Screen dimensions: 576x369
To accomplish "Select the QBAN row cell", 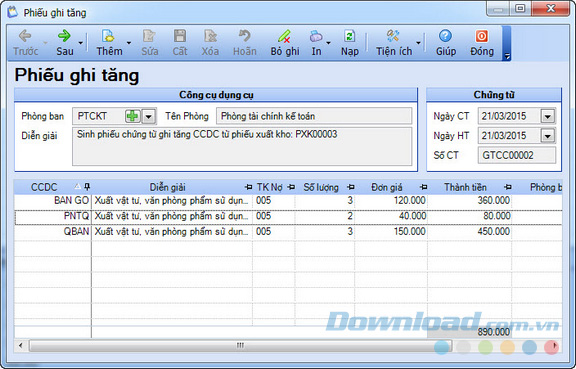I will pyautogui.click(x=53, y=232).
